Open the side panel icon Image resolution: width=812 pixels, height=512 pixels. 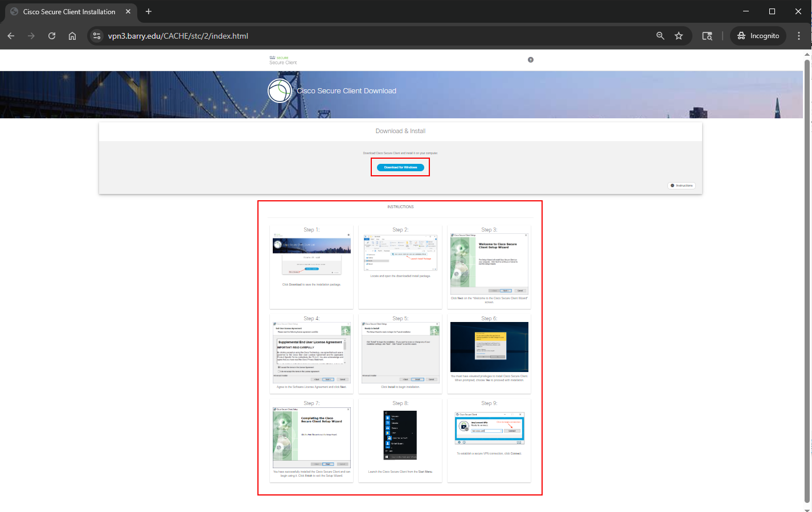tap(707, 36)
